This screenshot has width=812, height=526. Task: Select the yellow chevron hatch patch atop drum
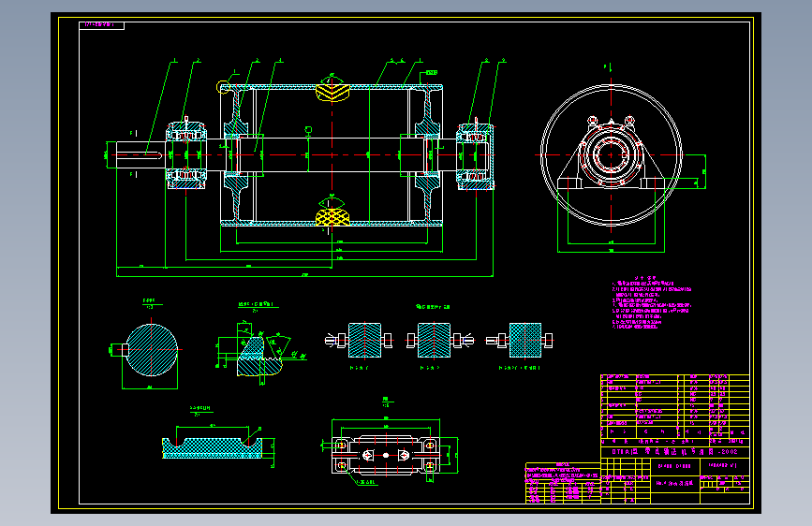(x=332, y=92)
